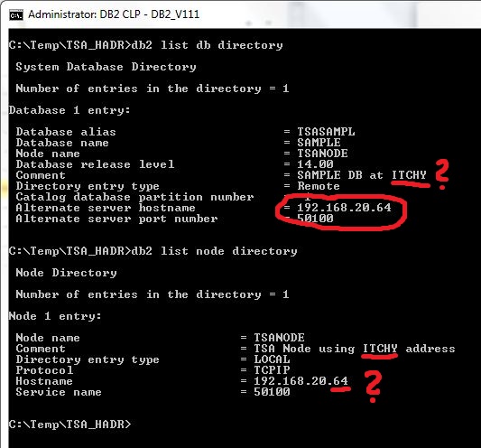The image size is (481, 448).
Task: Click the window title 'Administrator: DB2 CLP - DB2_V111'
Action: (114, 14)
